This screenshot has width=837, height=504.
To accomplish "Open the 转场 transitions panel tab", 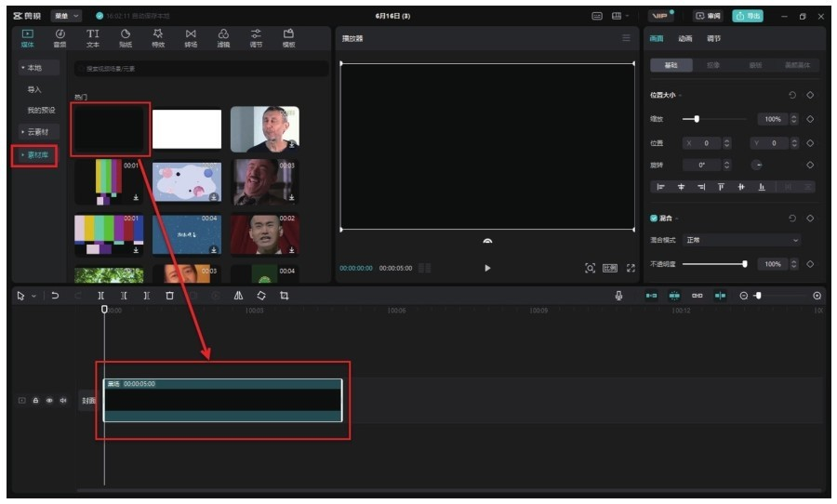I will [x=191, y=38].
